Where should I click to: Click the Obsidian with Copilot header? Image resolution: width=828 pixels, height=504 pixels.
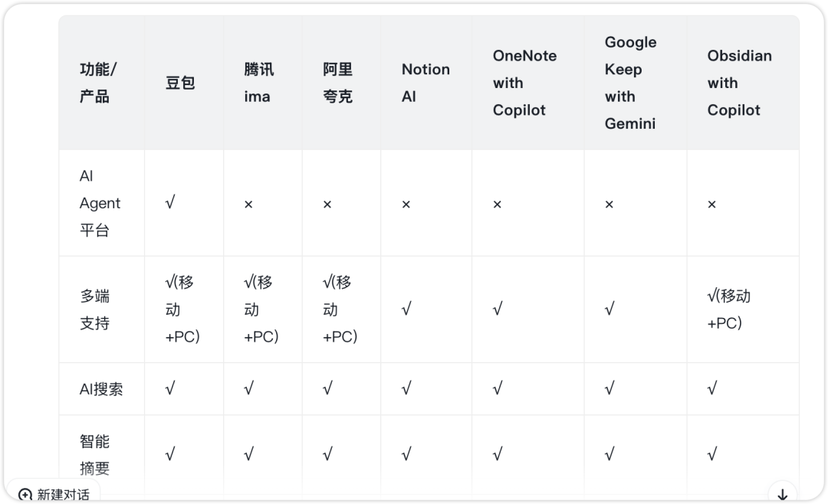click(739, 83)
